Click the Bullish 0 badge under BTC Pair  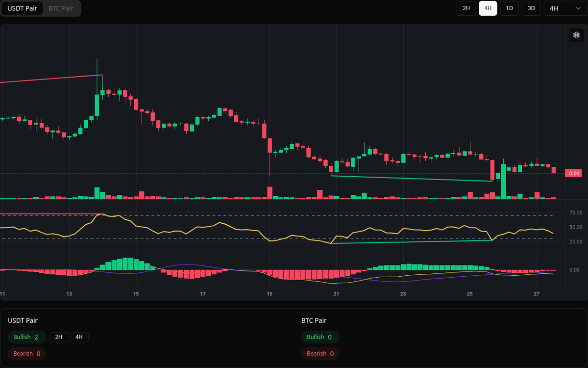click(x=320, y=337)
